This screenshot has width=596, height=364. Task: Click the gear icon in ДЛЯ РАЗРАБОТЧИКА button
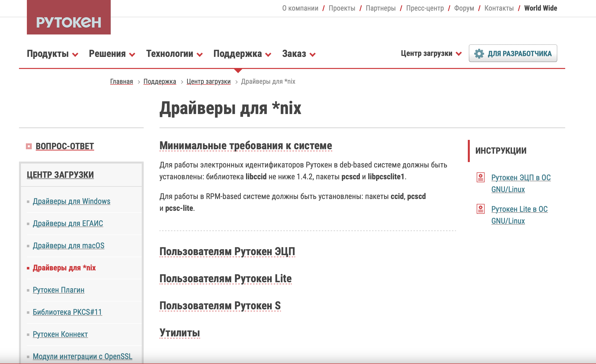pos(479,53)
